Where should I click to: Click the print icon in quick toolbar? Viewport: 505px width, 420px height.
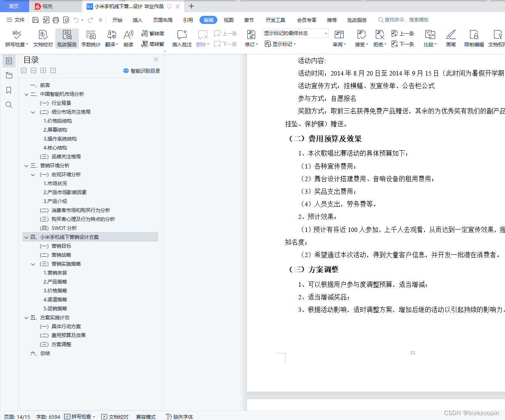pyautogui.click(x=56, y=20)
